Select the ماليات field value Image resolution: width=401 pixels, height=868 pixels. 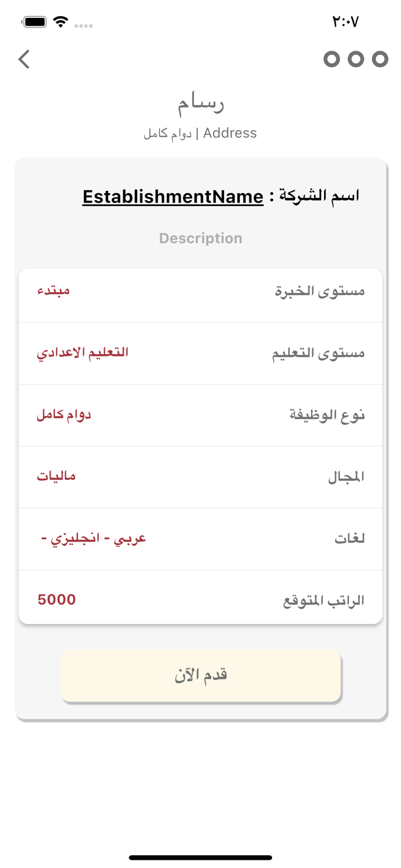[x=56, y=476]
